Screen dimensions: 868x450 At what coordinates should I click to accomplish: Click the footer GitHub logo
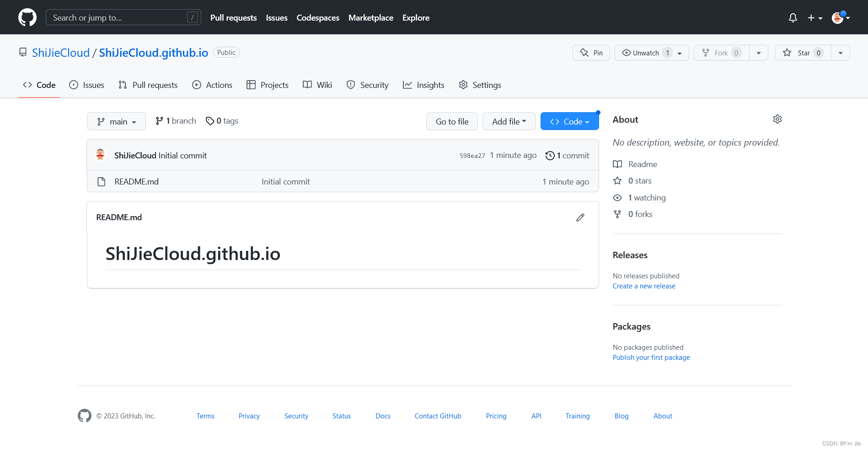click(85, 416)
